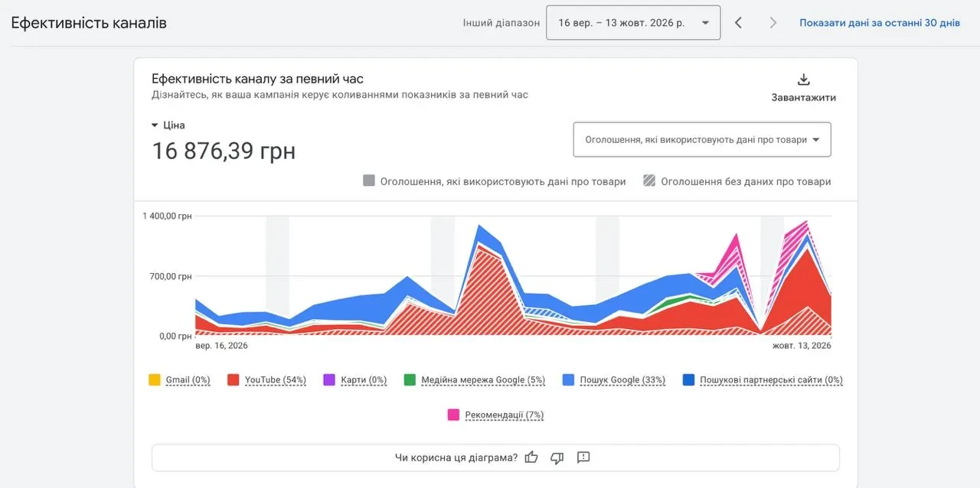Image resolution: width=980 pixels, height=488 pixels.
Task: Toggle Медійна мережа Google (5%) legend
Action: pyautogui.click(x=475, y=380)
